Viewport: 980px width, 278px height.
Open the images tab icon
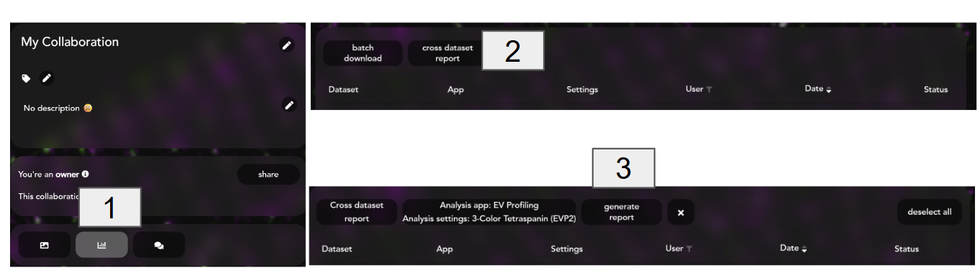click(x=45, y=245)
